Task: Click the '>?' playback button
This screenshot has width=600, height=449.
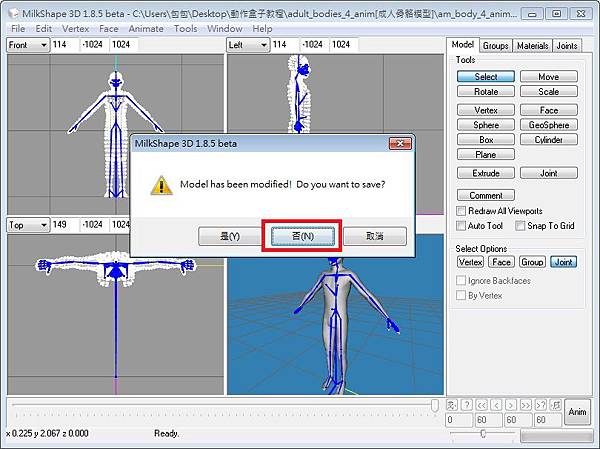Action: 541,405
